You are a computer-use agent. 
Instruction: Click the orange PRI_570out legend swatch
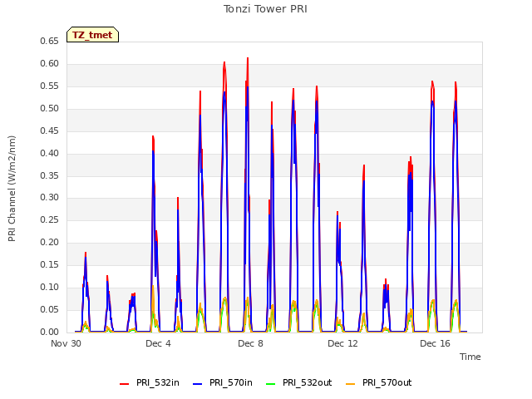pyautogui.click(x=350, y=384)
